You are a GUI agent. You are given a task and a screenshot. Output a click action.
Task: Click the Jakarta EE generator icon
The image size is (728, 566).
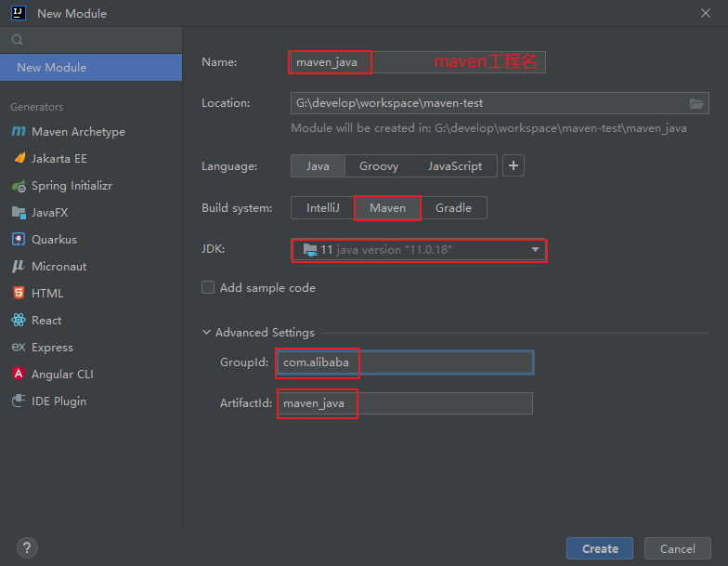coord(19,158)
